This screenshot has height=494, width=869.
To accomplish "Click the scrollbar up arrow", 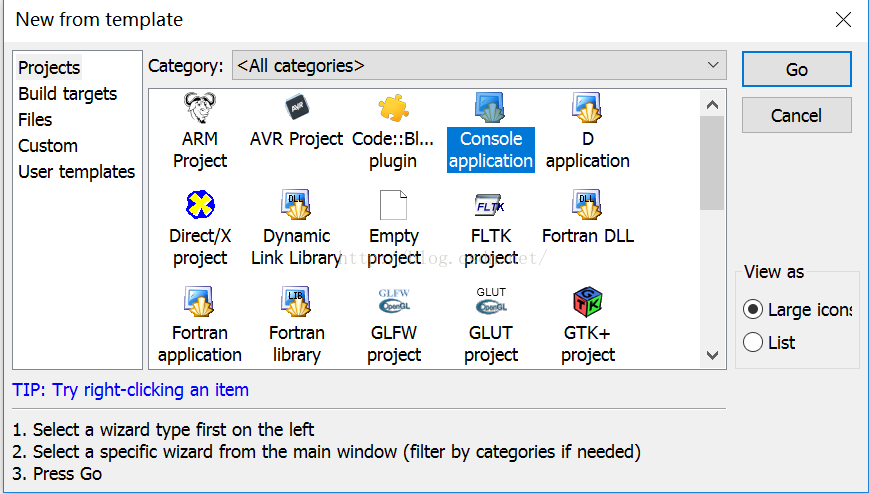I will click(713, 105).
